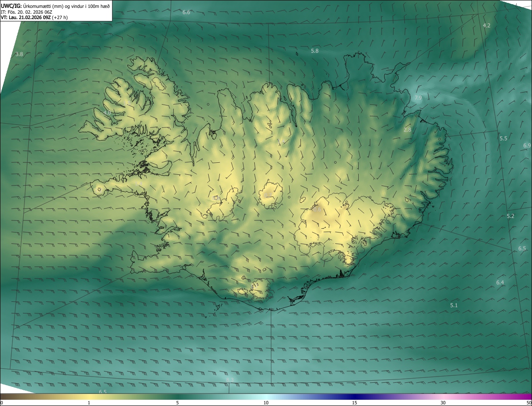532x406 pixels.
Task: Click the 8.3 value label
Action: pos(230,380)
